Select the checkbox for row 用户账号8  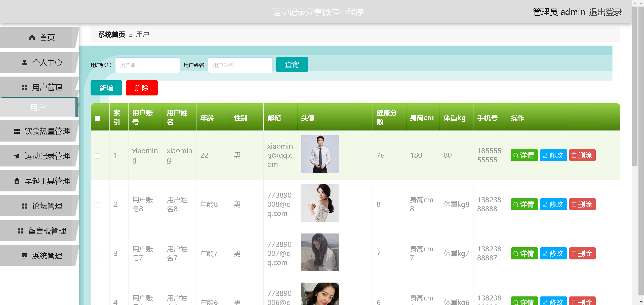coord(97,205)
